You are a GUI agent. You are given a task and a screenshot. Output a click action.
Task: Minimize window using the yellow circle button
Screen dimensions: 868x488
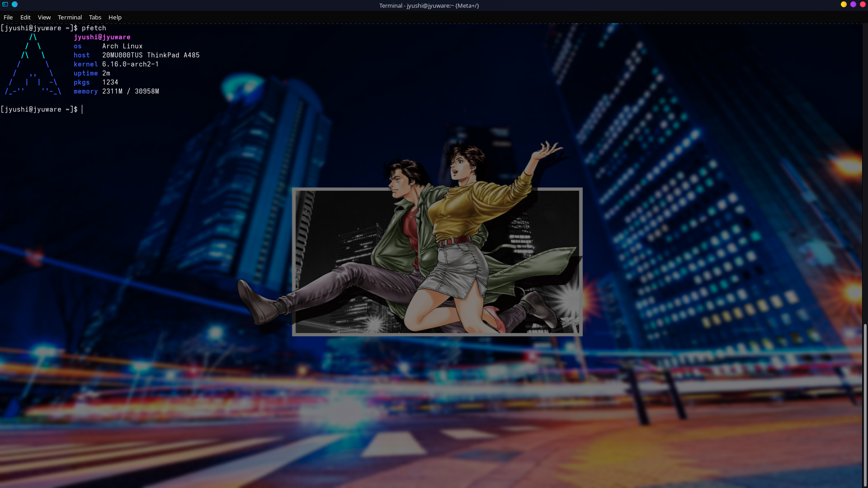click(844, 5)
